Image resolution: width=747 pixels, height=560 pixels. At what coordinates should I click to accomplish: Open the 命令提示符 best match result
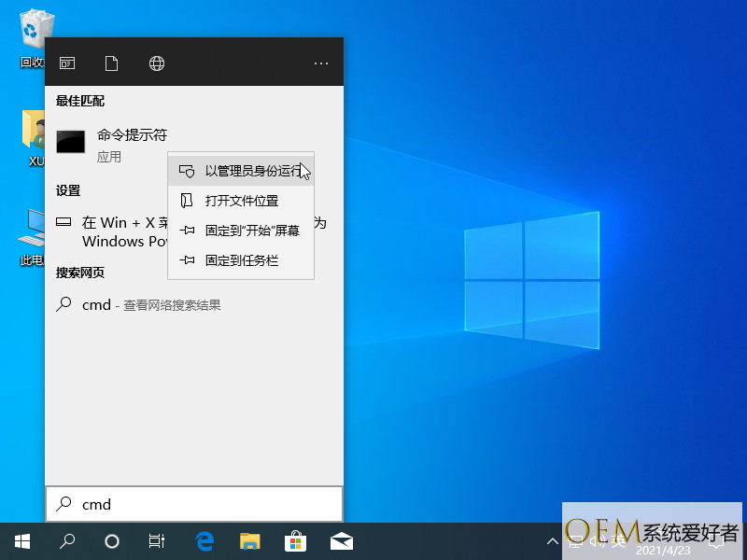[x=131, y=135]
